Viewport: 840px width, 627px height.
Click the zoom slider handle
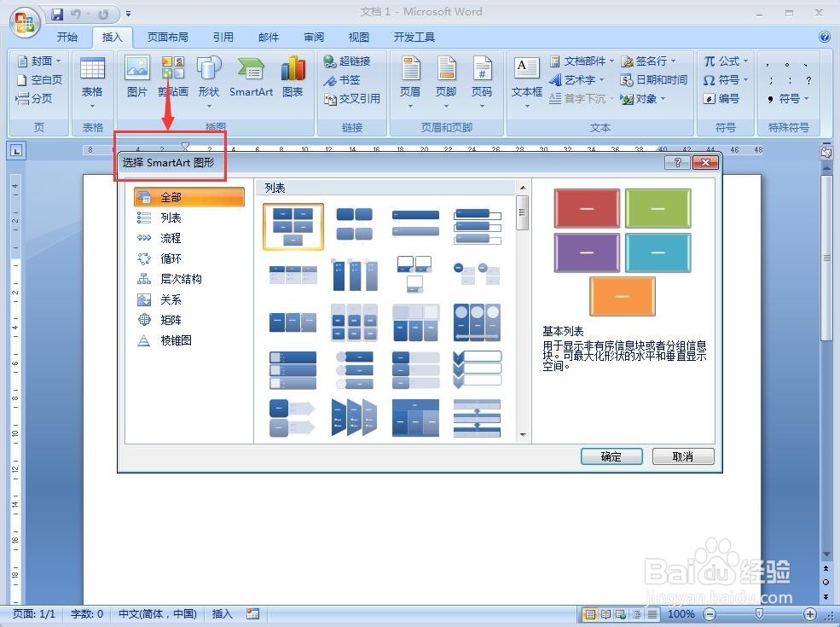click(x=759, y=613)
